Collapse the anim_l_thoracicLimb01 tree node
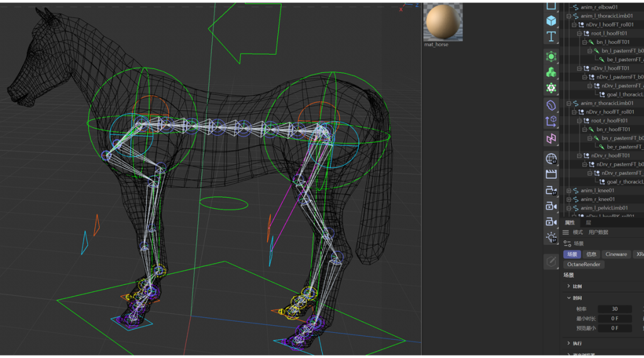Viewport: 644px width, 358px height. point(569,16)
